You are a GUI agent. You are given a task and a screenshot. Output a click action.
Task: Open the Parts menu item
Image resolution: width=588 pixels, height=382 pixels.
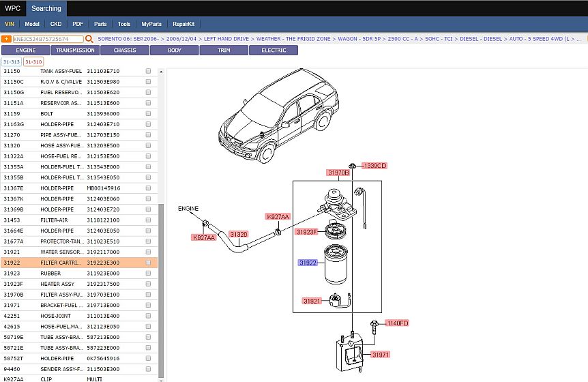100,24
